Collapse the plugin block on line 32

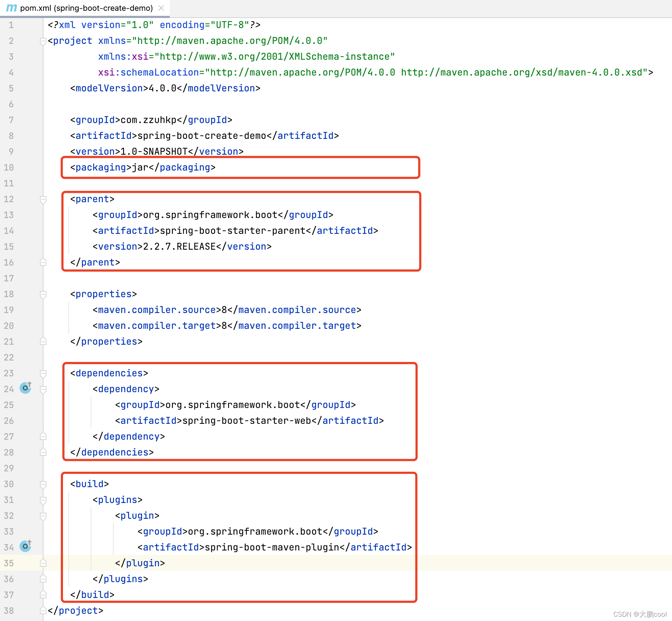[43, 516]
